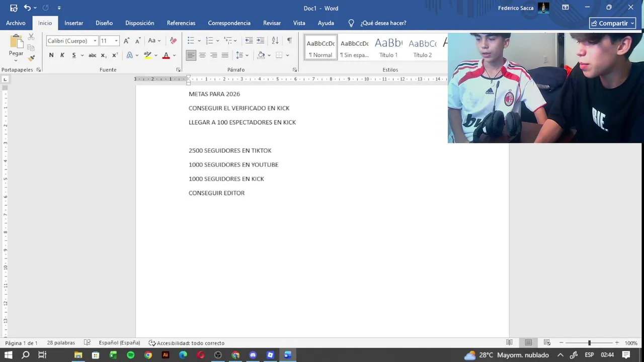Switch to the Diseño tab
The image size is (644, 362).
point(104,23)
